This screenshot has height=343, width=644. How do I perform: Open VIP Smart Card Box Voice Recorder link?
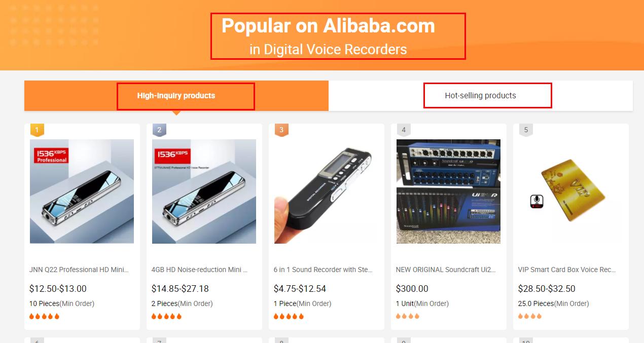(567, 270)
